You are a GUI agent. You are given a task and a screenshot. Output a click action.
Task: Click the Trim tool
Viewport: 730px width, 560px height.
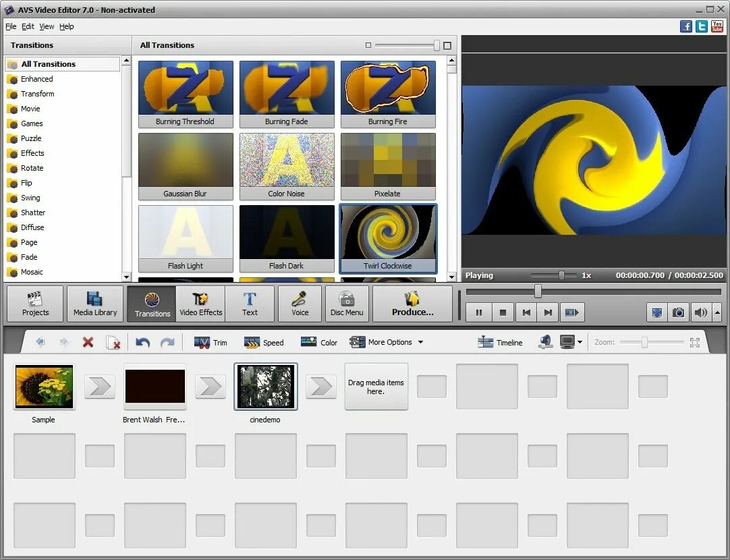point(210,343)
